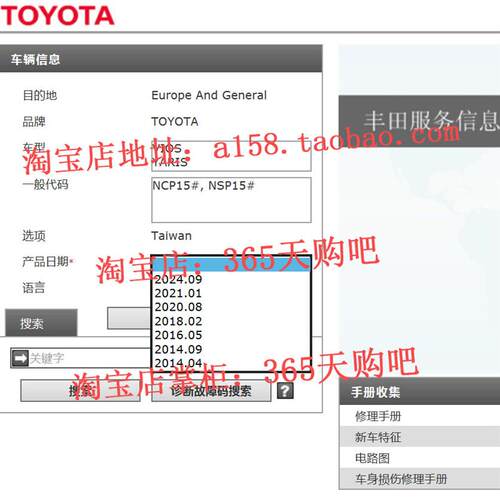Click the 一般代码 label

click(45, 184)
